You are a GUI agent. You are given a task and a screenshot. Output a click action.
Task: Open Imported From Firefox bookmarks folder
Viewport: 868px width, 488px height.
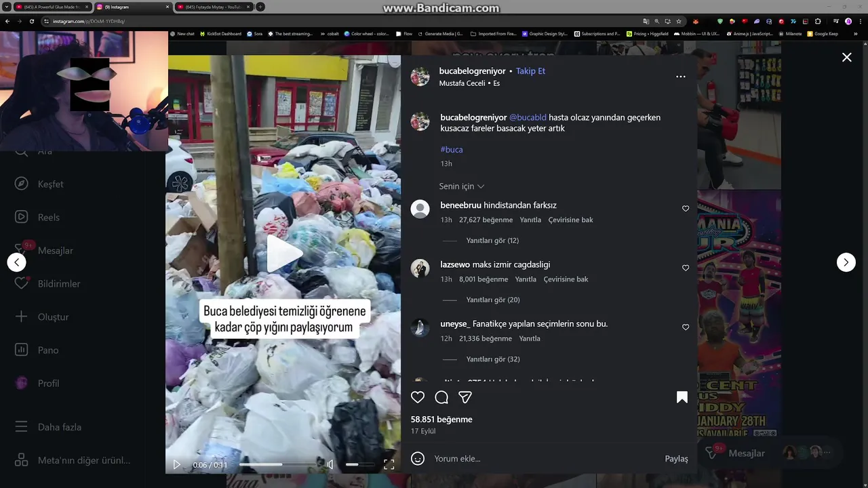[494, 34]
